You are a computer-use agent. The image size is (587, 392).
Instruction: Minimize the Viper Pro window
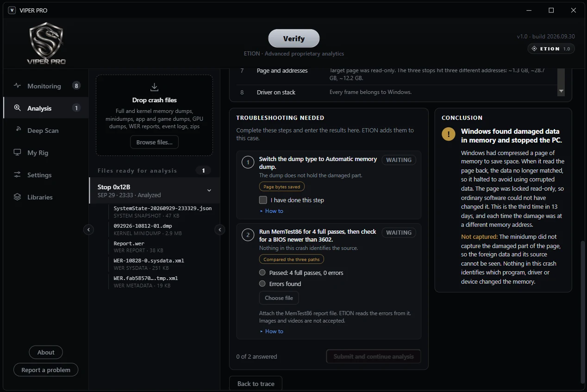pos(529,10)
